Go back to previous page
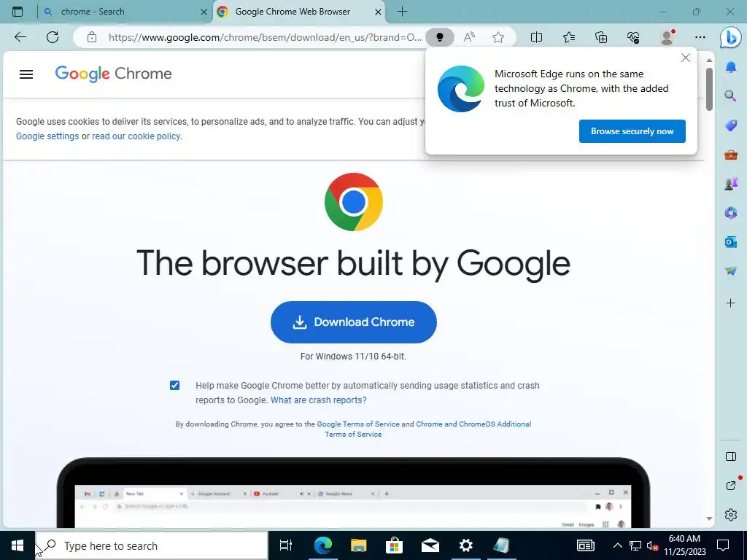 tap(20, 37)
